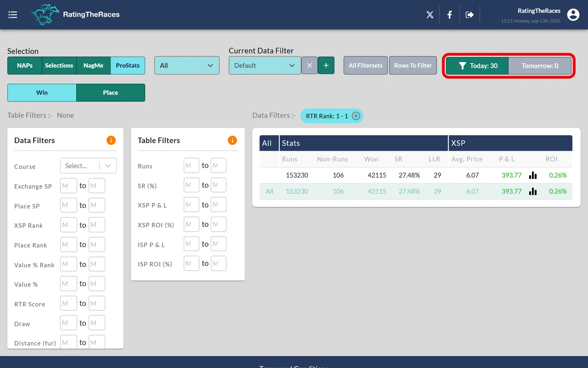
Task: Click Value % maximum field
Action: [x=97, y=284]
